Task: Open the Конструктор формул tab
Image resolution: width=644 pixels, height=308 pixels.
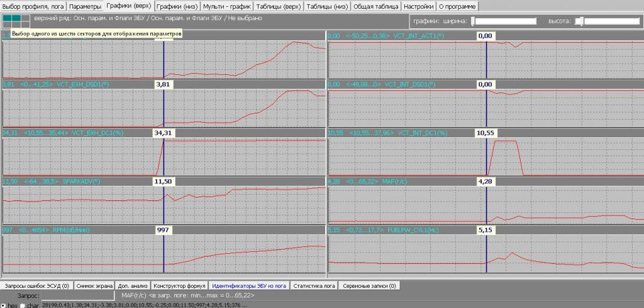Action: click(179, 286)
